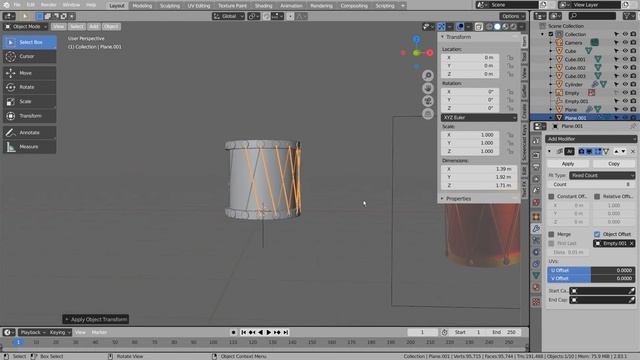Image resolution: width=640 pixels, height=360 pixels.
Task: Switch to UV Editing workspace tab
Action: pos(199,6)
